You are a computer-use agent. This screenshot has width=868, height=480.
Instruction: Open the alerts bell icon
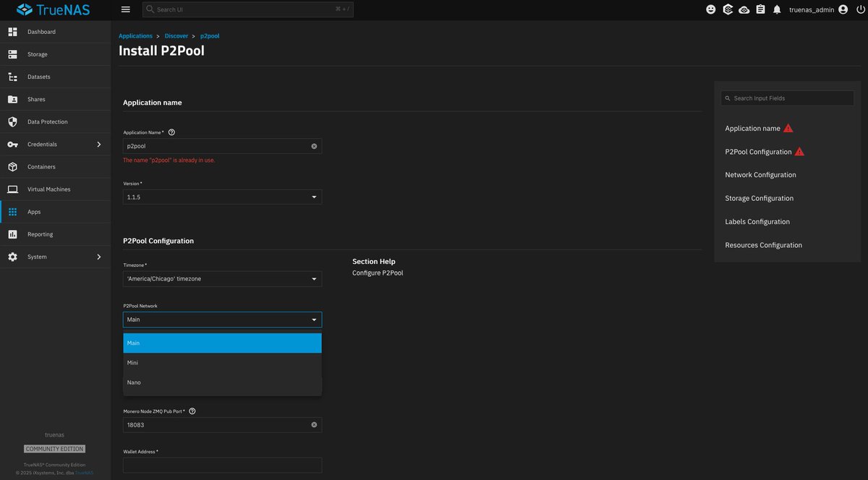pyautogui.click(x=777, y=9)
